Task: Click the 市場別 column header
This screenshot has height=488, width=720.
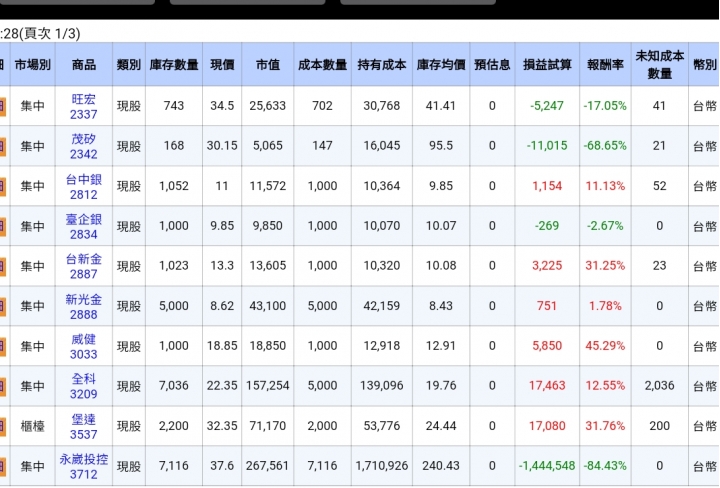Action: coord(33,65)
